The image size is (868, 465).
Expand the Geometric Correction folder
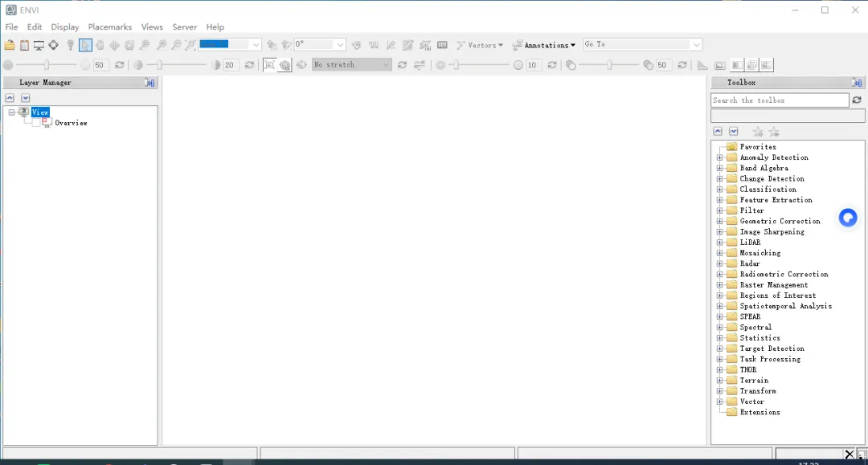point(719,221)
